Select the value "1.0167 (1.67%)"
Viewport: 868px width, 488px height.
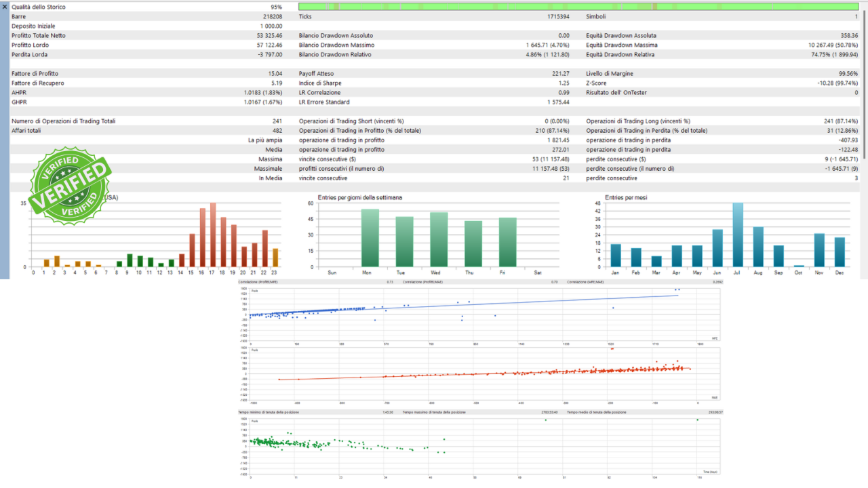263,102
